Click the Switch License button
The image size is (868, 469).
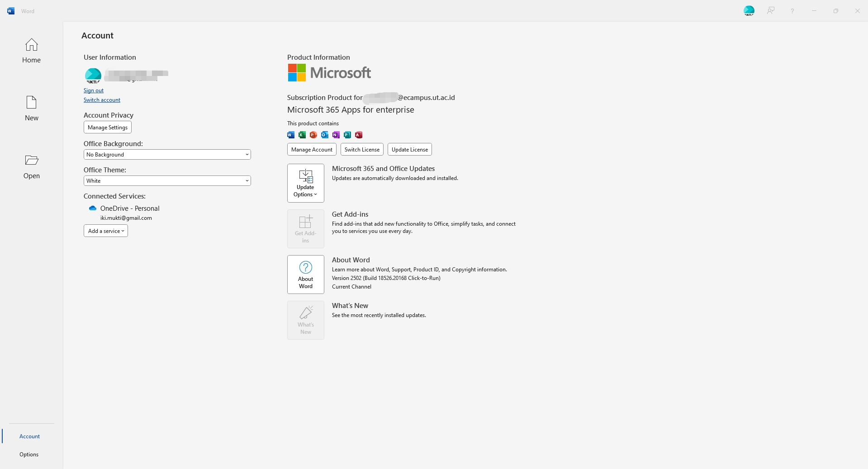click(362, 149)
